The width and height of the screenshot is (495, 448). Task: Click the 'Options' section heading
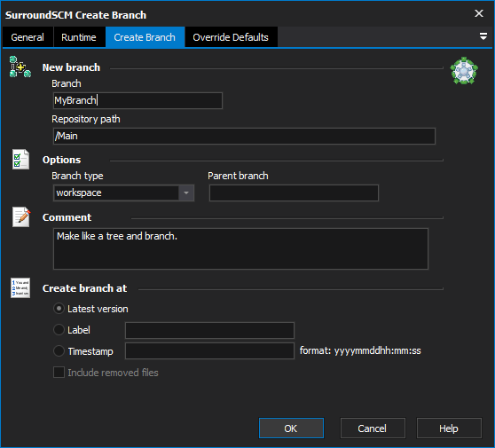pos(61,160)
